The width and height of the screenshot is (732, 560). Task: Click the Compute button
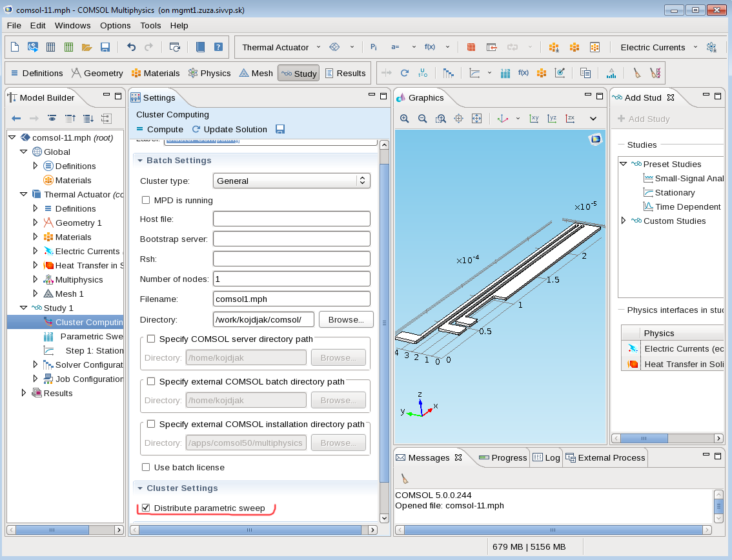click(160, 129)
